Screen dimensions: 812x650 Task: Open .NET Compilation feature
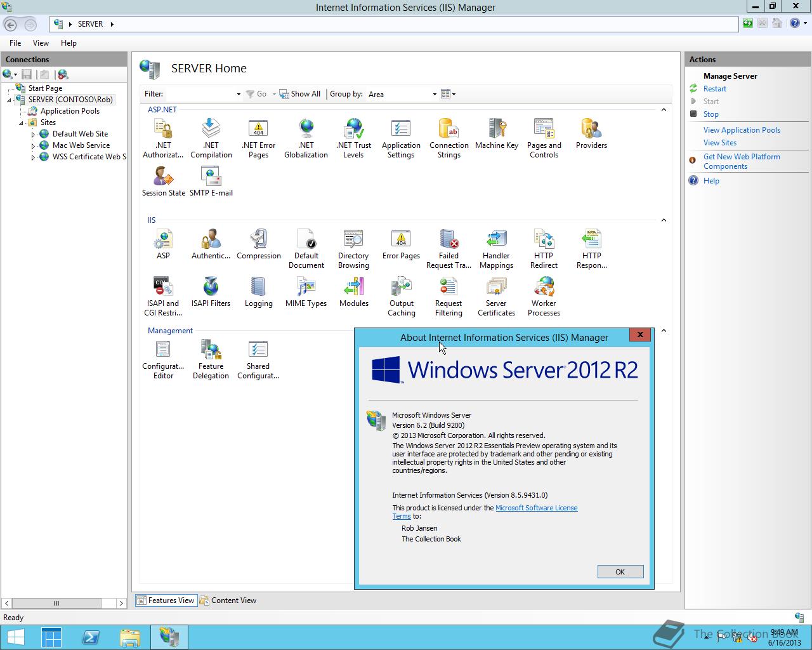coord(211,138)
